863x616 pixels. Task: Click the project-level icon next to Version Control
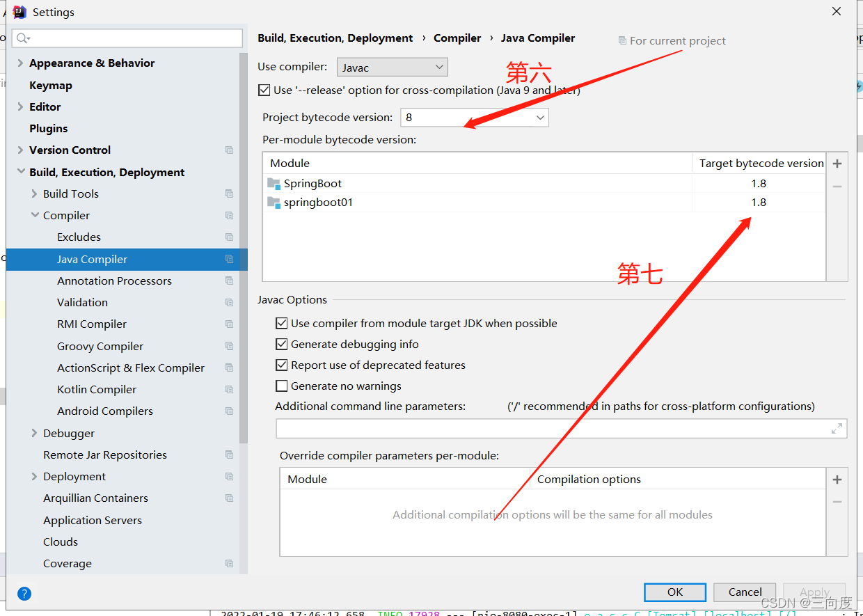point(229,150)
